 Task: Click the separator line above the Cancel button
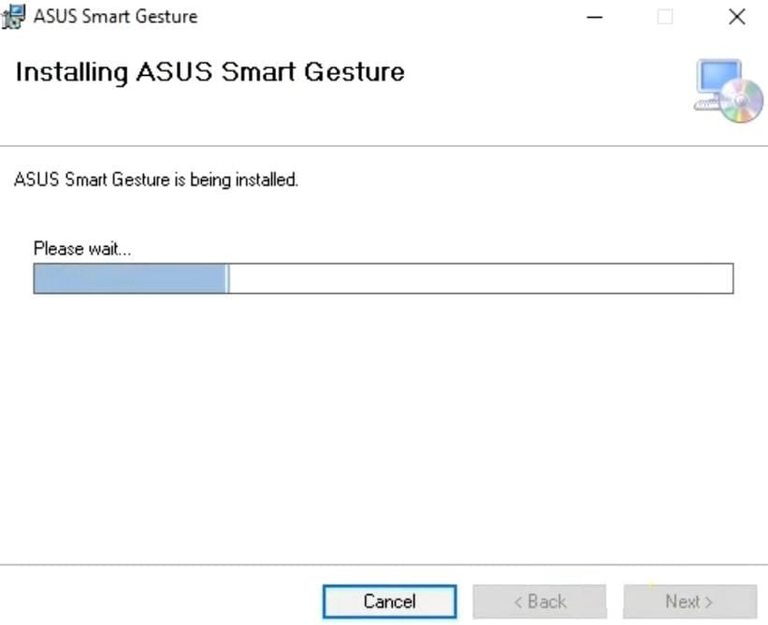[x=384, y=564]
